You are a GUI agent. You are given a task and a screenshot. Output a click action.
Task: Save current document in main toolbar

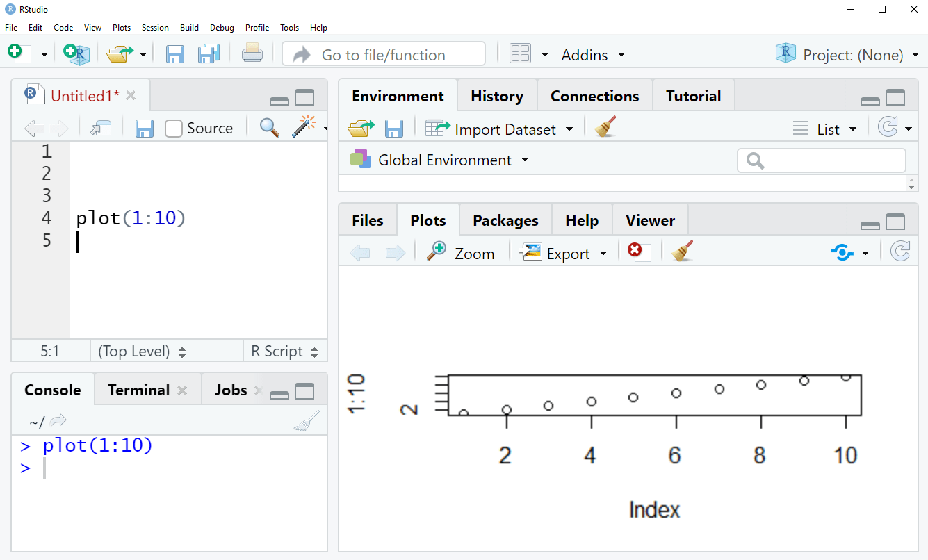[174, 53]
